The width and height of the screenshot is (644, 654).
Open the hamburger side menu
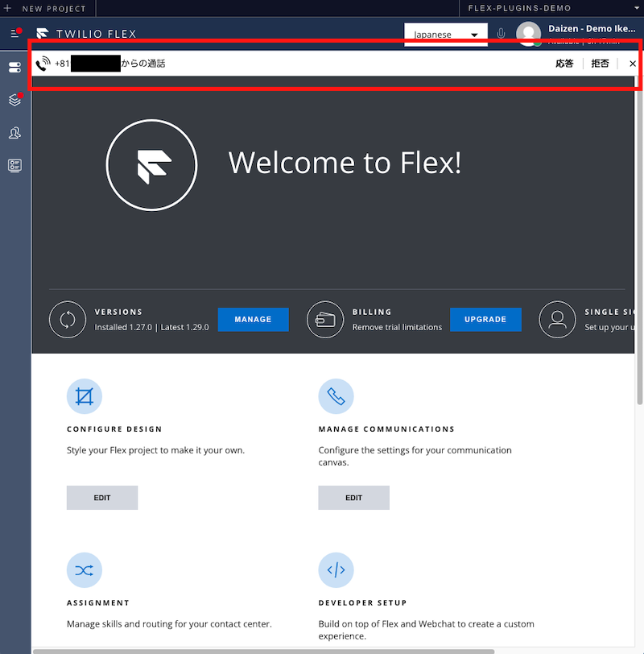pos(15,33)
